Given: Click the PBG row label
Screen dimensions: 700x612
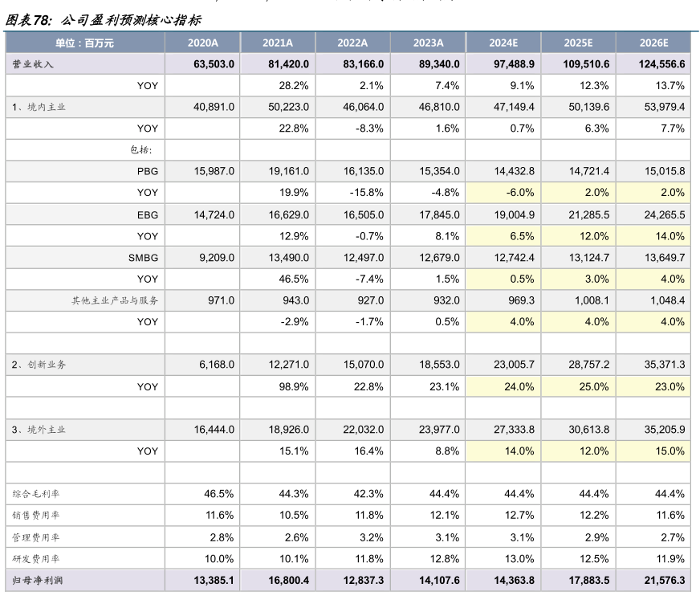Looking at the screenshot, I should click(x=148, y=171).
